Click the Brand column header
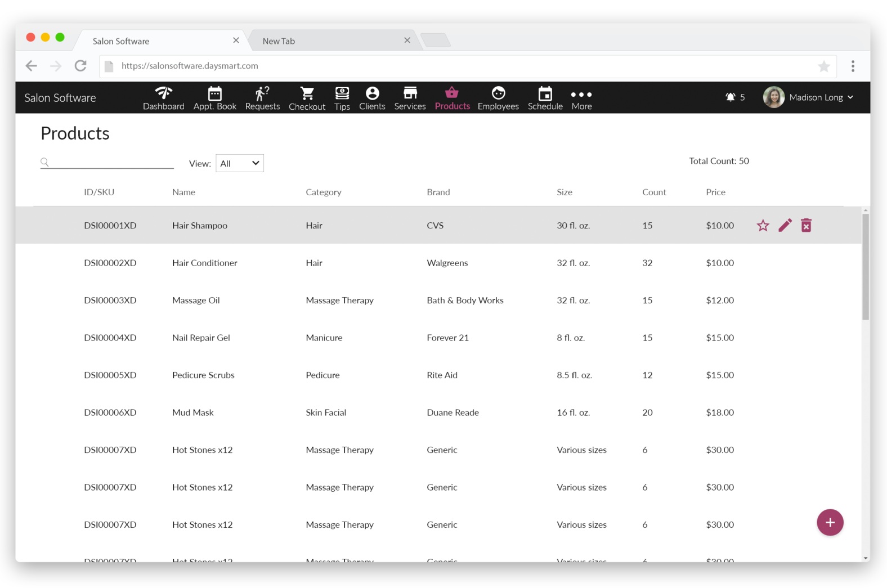Viewport: 887px width, 588px height. pos(438,192)
